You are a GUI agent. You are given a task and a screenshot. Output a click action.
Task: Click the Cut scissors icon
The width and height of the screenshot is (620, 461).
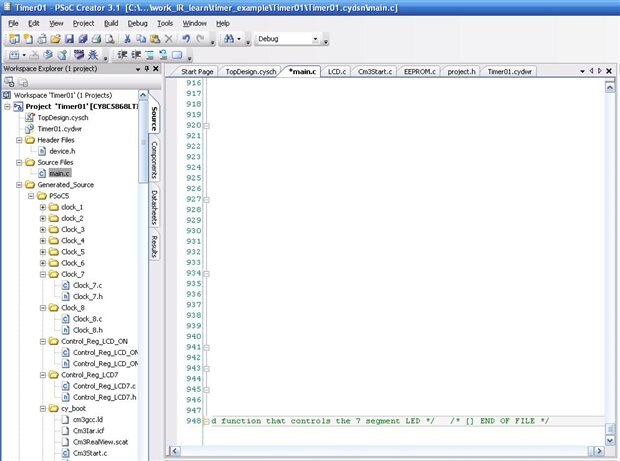coord(129,39)
